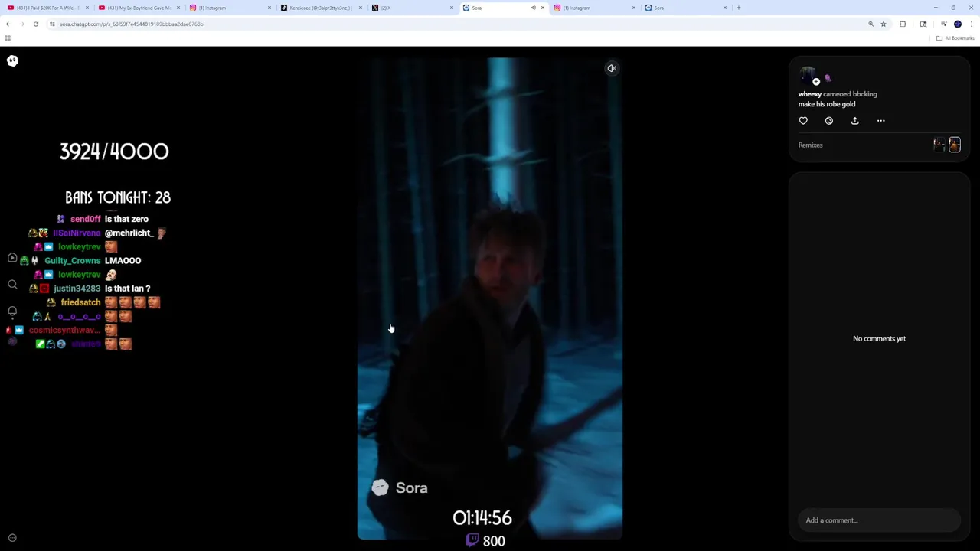This screenshot has height=551, width=980.
Task: Open the media controls toolbar icon
Action: [944, 24]
